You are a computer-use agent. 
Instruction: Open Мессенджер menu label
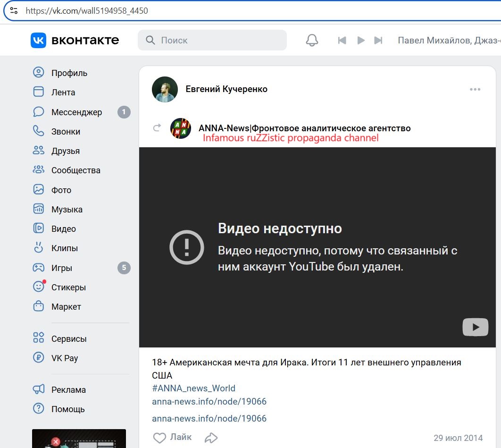click(77, 112)
